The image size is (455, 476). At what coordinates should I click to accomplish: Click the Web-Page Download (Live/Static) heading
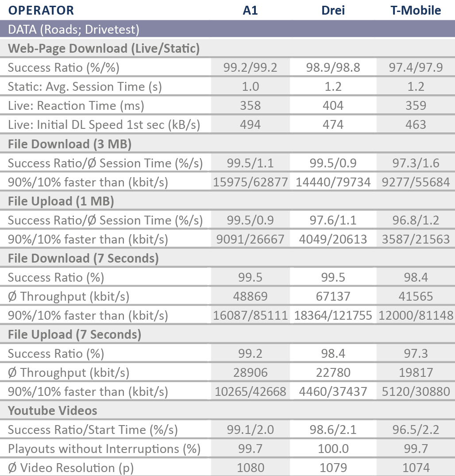tap(104, 49)
